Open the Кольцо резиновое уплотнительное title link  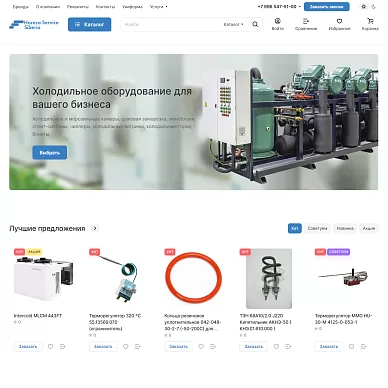coord(193,322)
